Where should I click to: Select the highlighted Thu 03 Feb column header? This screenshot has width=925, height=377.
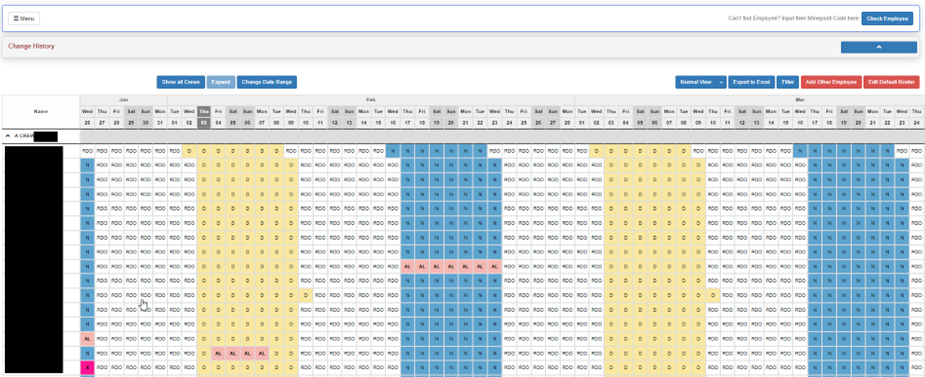click(x=204, y=116)
